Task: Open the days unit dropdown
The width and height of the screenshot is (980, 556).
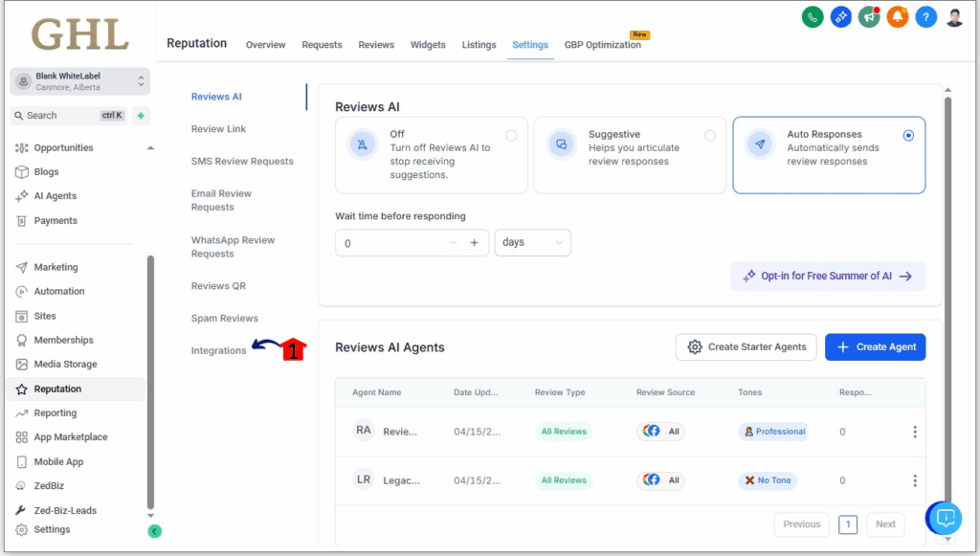Action: pos(532,242)
